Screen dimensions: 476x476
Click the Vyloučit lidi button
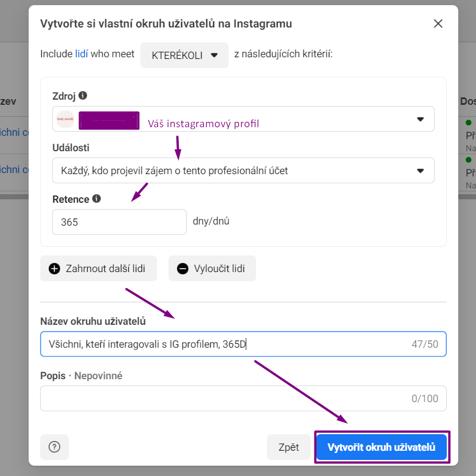click(x=212, y=269)
